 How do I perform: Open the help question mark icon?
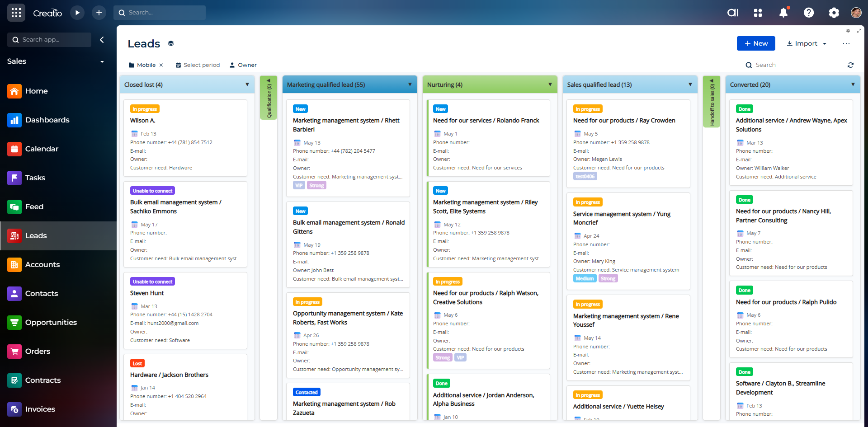[x=809, y=13]
